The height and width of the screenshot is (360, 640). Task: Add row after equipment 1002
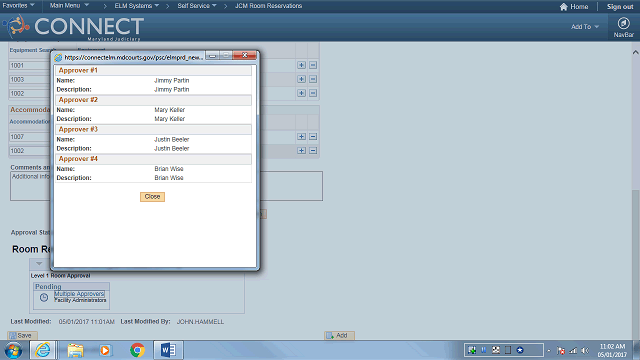pos(301,93)
